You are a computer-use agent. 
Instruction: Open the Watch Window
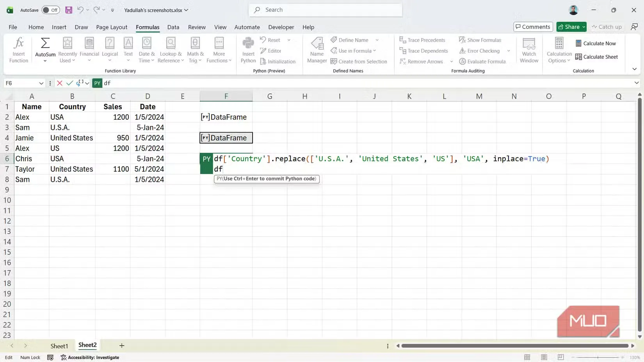coord(529,50)
